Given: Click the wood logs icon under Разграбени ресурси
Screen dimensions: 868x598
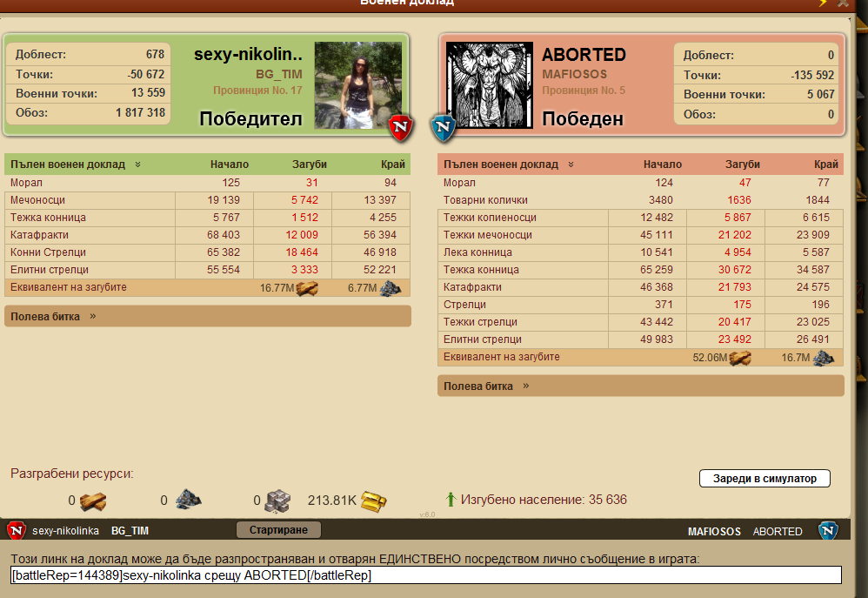Looking at the screenshot, I should point(93,501).
